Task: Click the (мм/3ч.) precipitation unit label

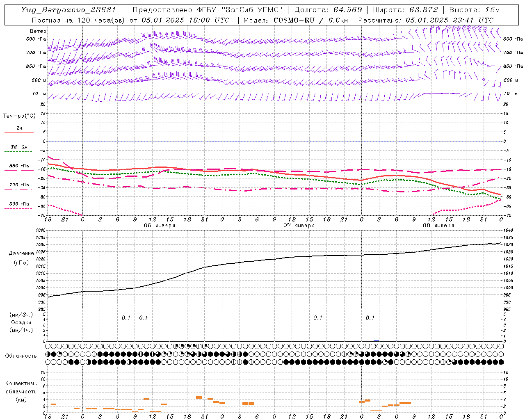Action: [21, 315]
